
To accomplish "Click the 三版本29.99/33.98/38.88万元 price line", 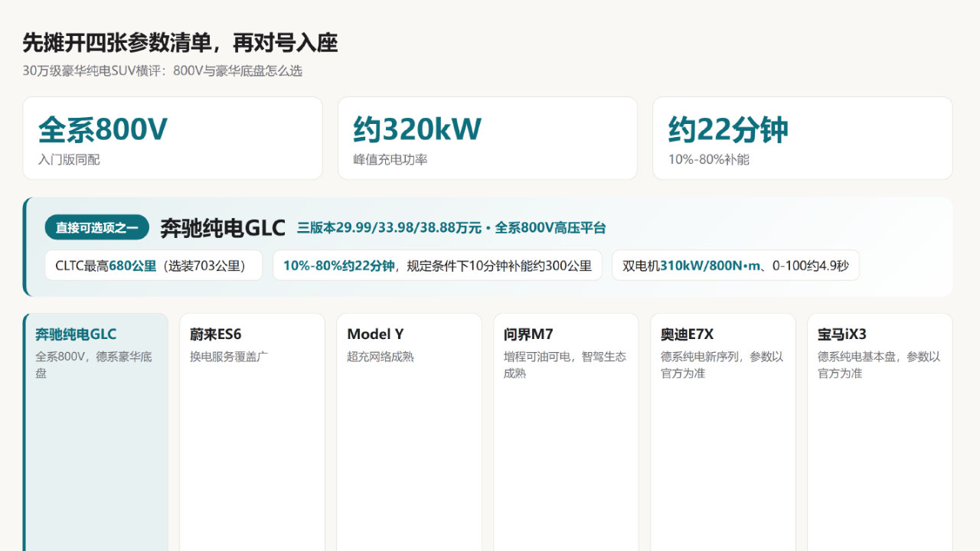I will [x=452, y=228].
